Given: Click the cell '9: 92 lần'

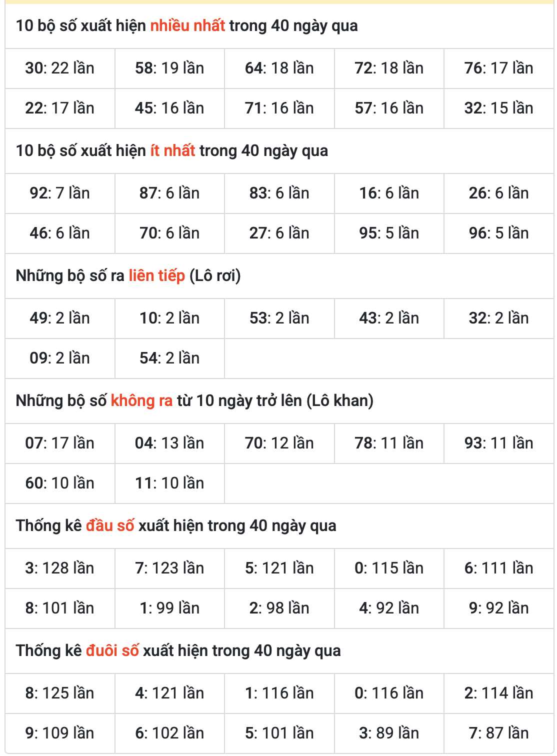Looking at the screenshot, I should click(x=498, y=608).
